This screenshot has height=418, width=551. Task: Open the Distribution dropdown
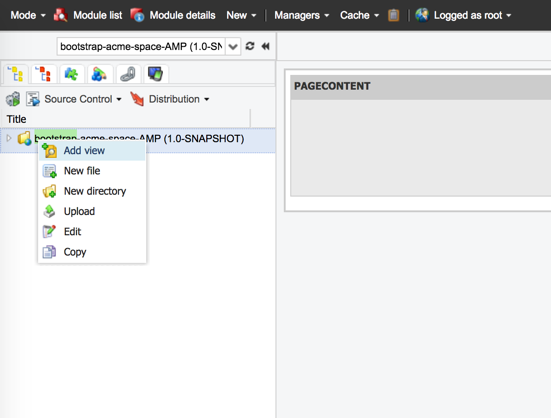click(x=179, y=99)
